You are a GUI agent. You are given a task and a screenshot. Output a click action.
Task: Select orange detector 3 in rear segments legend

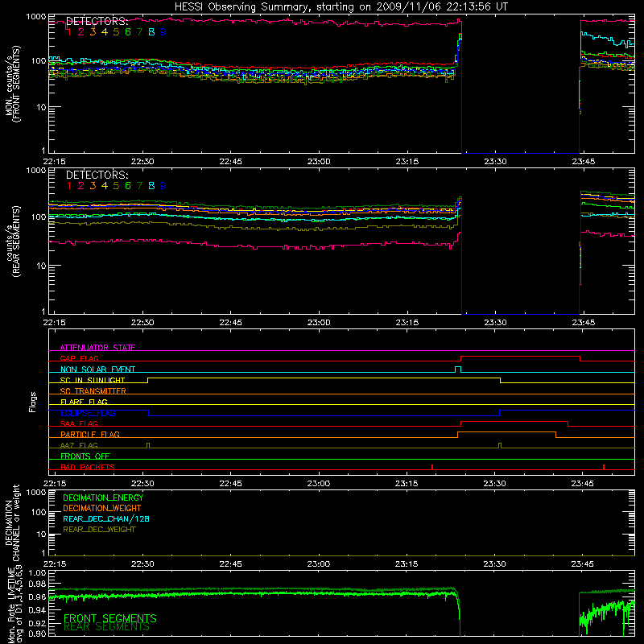(x=93, y=186)
